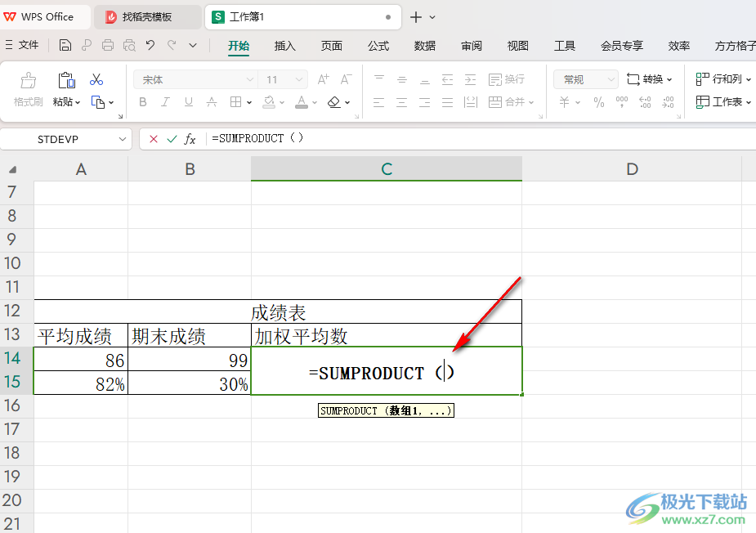Click the Format Painter brush icon

coord(28,80)
